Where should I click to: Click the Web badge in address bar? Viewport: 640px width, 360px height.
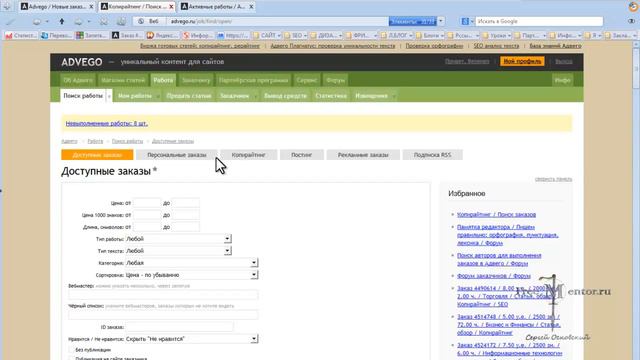click(149, 21)
